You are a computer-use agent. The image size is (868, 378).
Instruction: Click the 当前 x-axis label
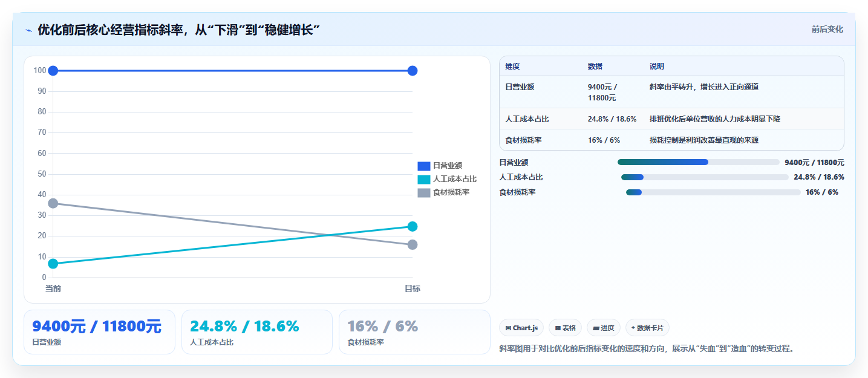pyautogui.click(x=53, y=289)
